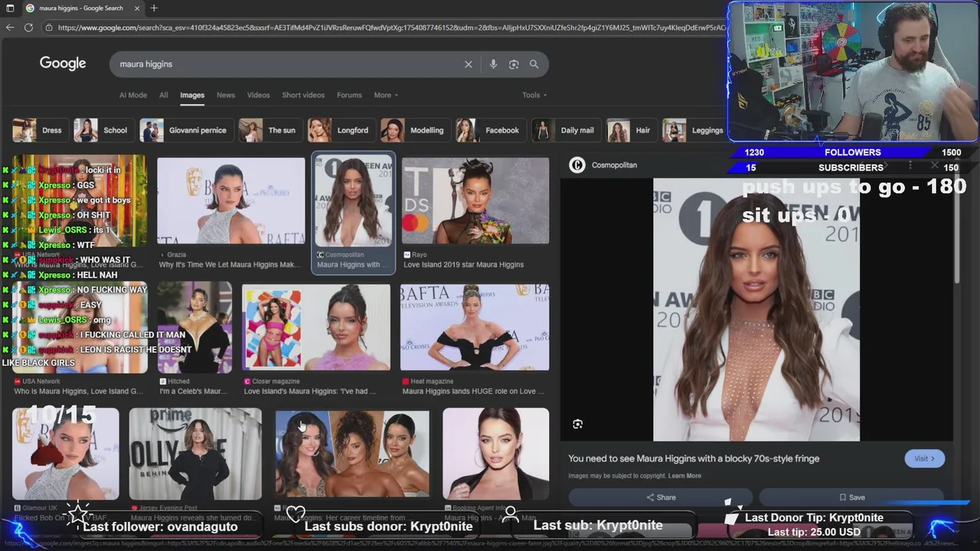Image resolution: width=980 pixels, height=551 pixels.
Task: Open the Rayo Love Island 2019 thumbnail
Action: point(475,201)
